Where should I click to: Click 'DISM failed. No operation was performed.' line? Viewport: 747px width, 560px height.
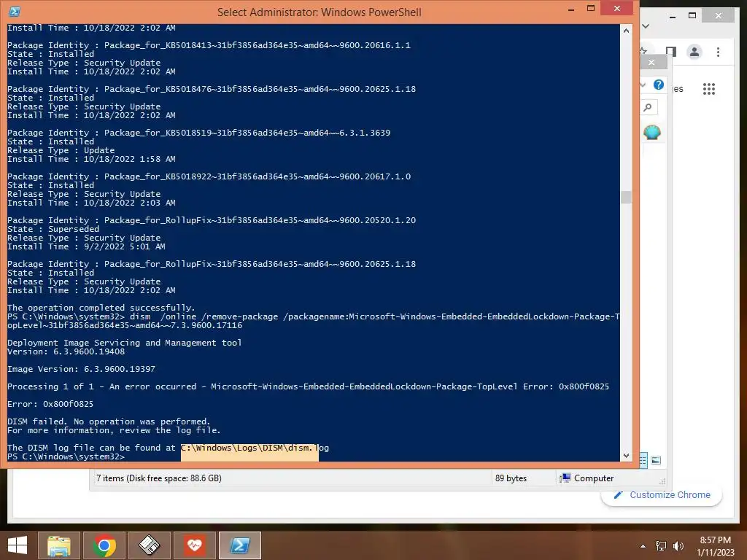click(x=109, y=421)
